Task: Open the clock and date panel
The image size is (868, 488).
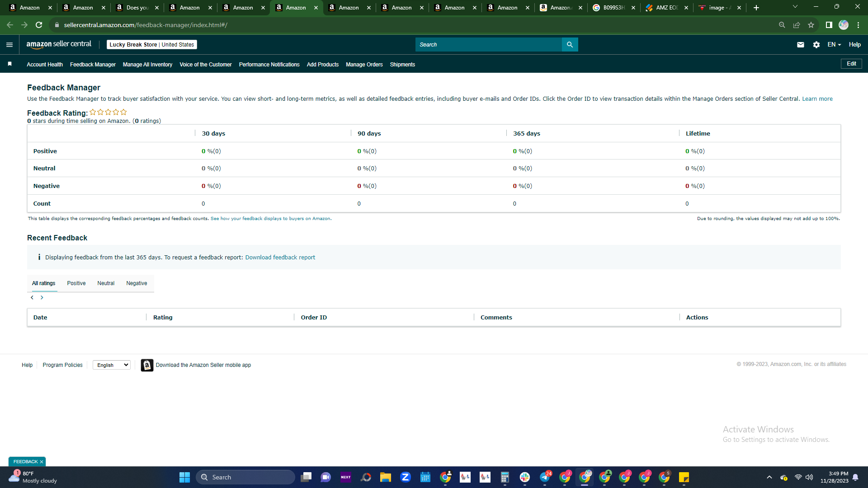Action: click(x=835, y=477)
